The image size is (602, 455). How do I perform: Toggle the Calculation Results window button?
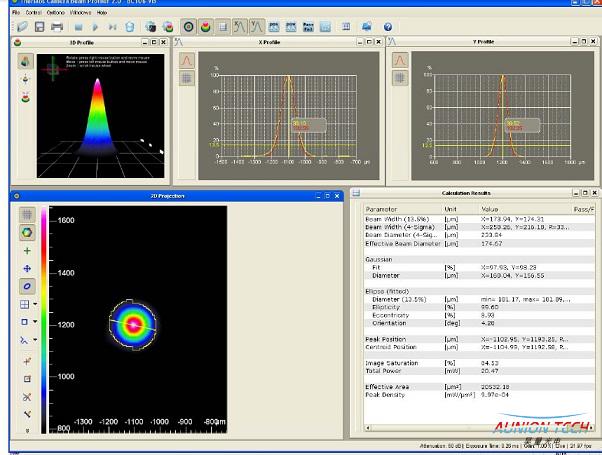pyautogui.click(x=223, y=26)
